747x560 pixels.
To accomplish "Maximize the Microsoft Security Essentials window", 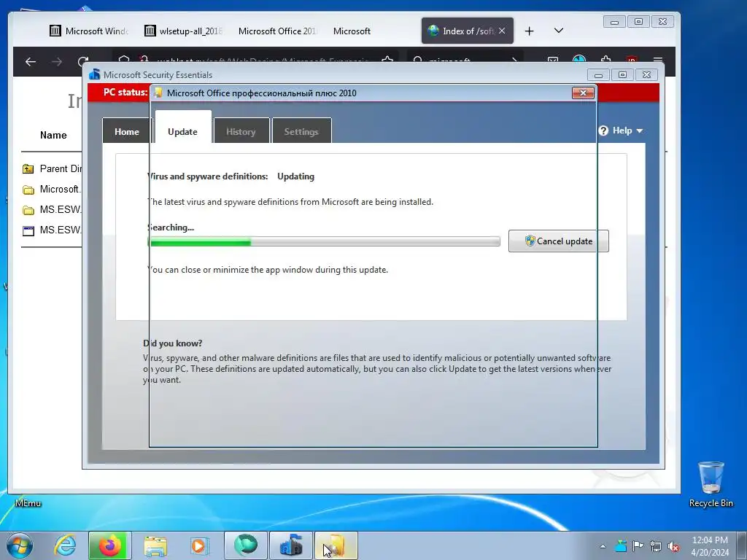I will 622,75.
